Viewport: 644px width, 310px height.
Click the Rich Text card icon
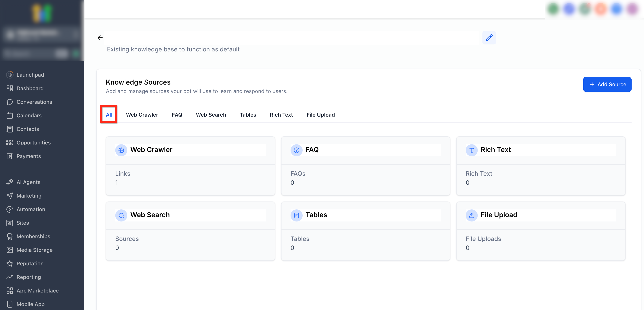click(x=472, y=150)
